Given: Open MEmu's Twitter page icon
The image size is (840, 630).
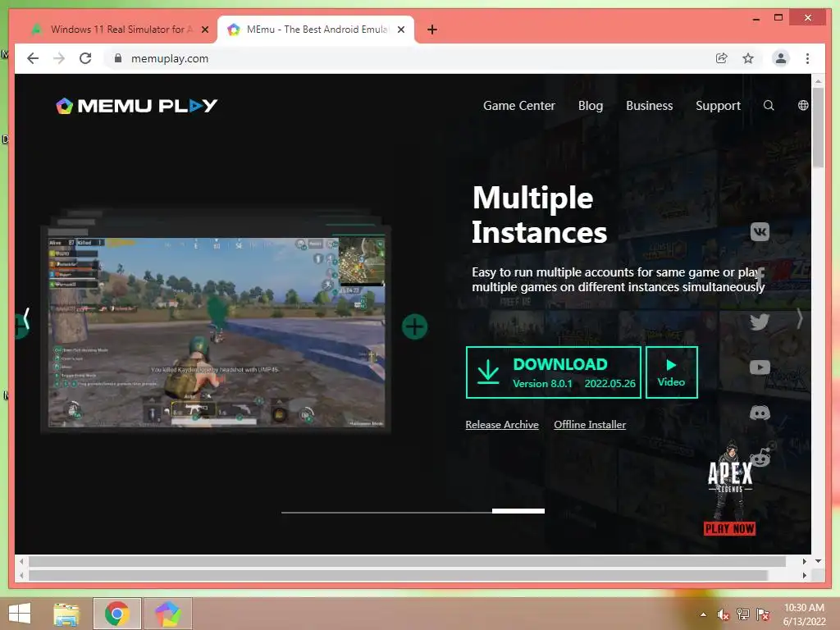Looking at the screenshot, I should pos(760,322).
